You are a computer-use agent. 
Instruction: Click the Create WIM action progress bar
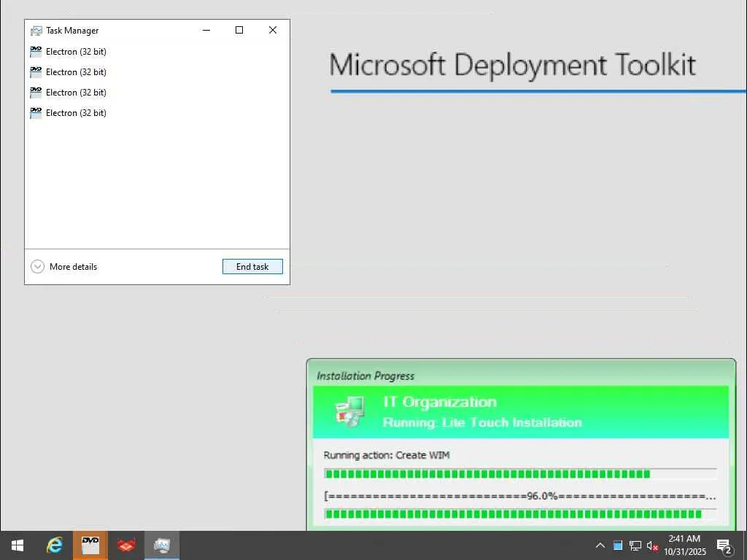coord(520,474)
